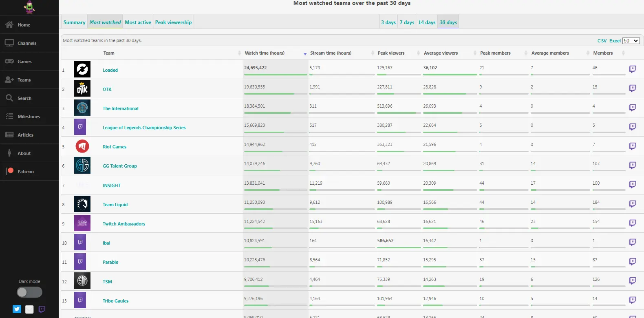Viewport: 644px width, 318px height.
Task: Open GG Talent Group Twitch icon
Action: coord(633,165)
